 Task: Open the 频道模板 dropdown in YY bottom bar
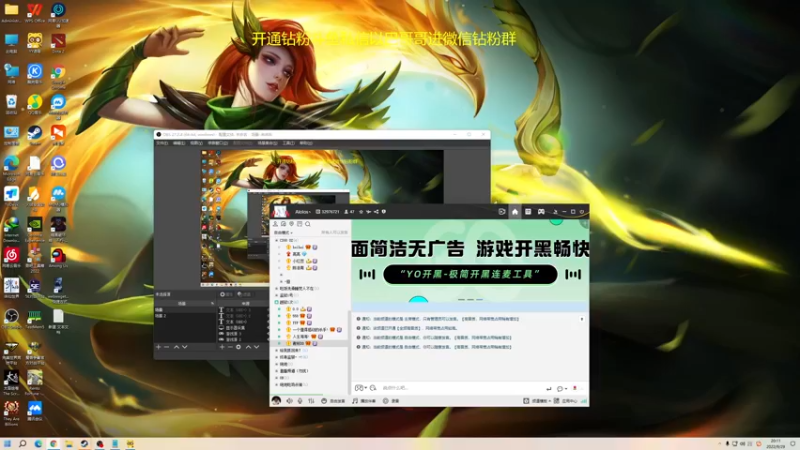(539, 401)
